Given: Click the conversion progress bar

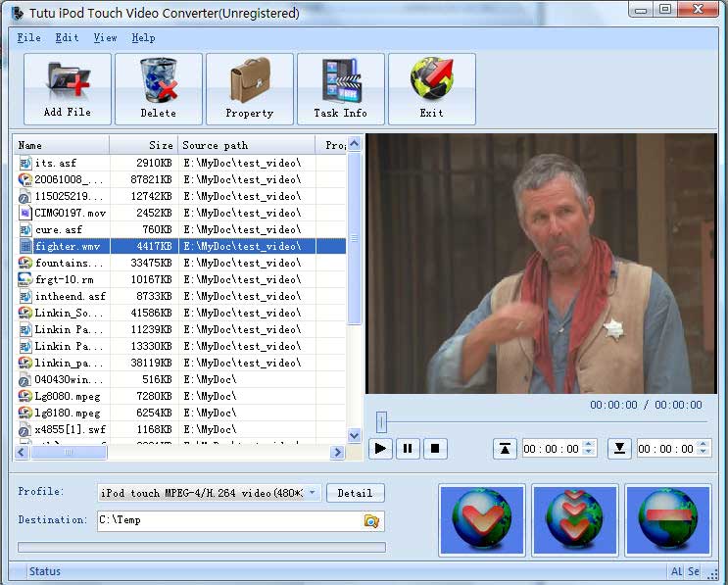Looking at the screenshot, I should click(x=202, y=548).
